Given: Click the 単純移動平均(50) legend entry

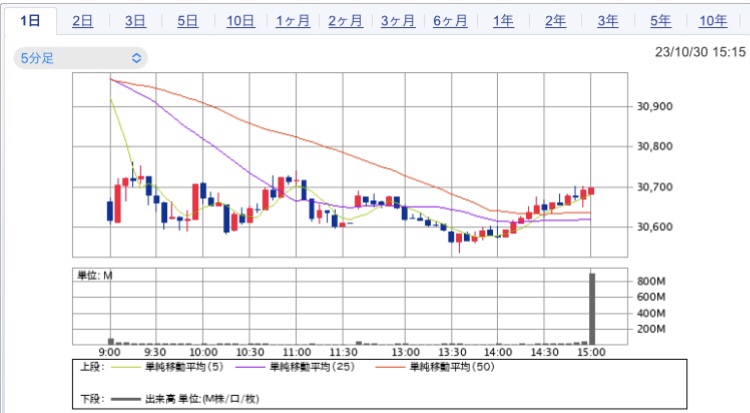Looking at the screenshot, I should 452,367.
